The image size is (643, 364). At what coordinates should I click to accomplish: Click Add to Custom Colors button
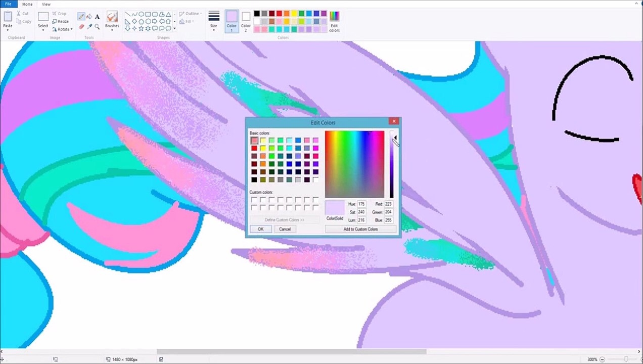click(x=360, y=229)
